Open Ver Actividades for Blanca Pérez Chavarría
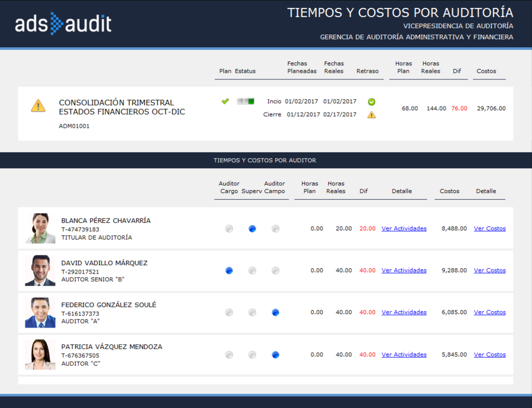 (x=403, y=228)
